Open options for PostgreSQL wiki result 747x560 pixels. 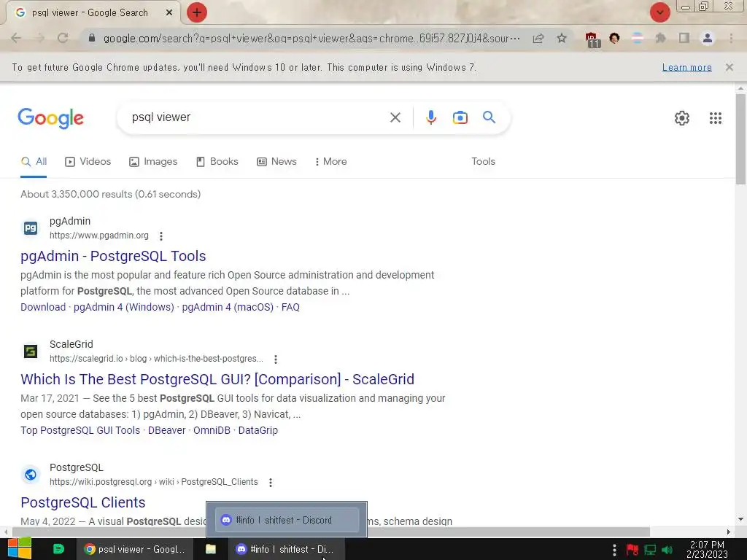[271, 483]
